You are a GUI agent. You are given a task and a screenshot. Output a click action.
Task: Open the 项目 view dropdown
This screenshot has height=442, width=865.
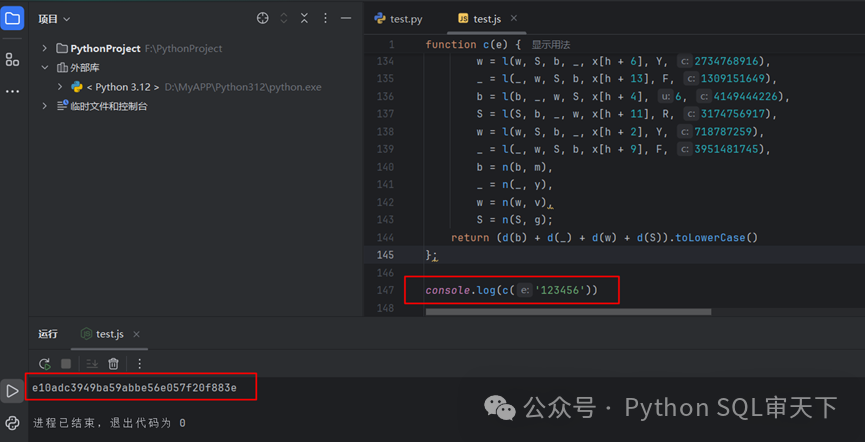(54, 19)
